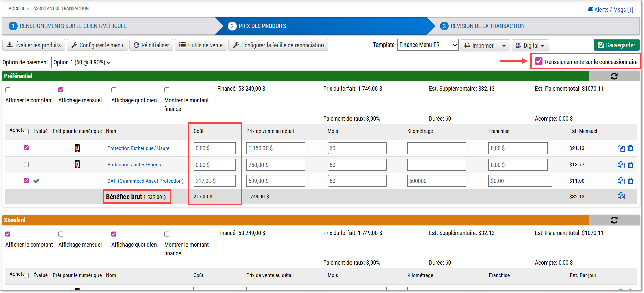
Task: Switch to Renseignements sur le client/véhicule step
Action: pyautogui.click(x=73, y=26)
